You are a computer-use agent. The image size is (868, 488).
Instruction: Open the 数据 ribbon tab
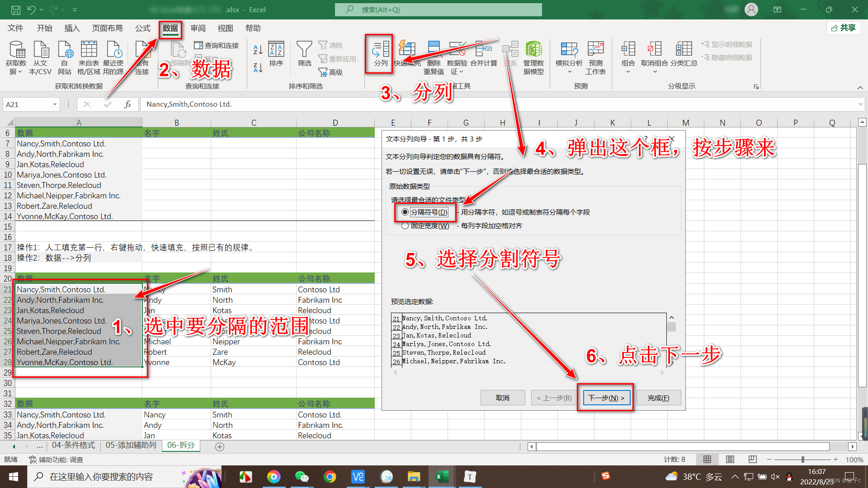(170, 28)
